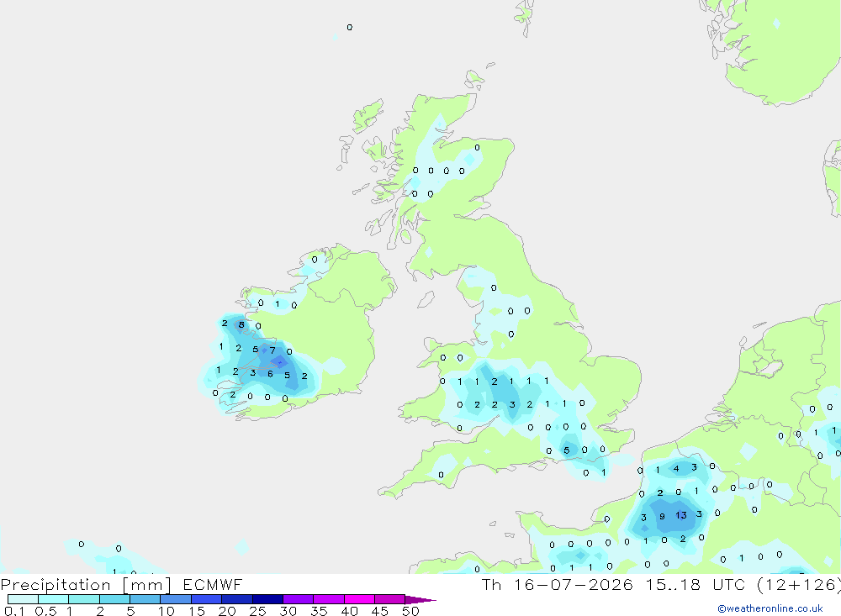
Task: Click the 35–40 mm legend color swatch
Action: 328,599
